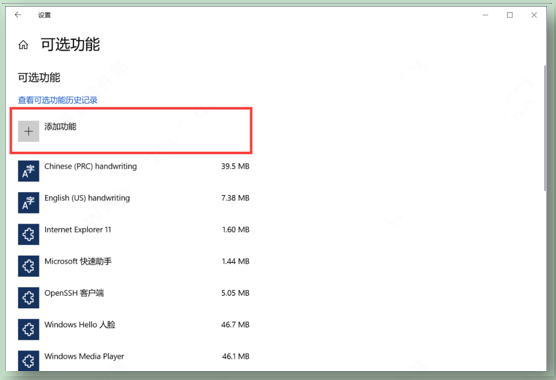The height and width of the screenshot is (380, 556).
Task: Click the 1.44 MB size value
Action: (236, 261)
